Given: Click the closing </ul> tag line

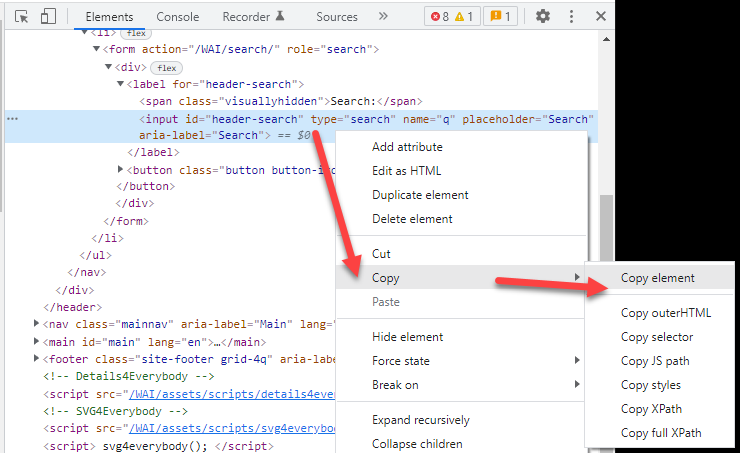Looking at the screenshot, I should tap(96, 255).
